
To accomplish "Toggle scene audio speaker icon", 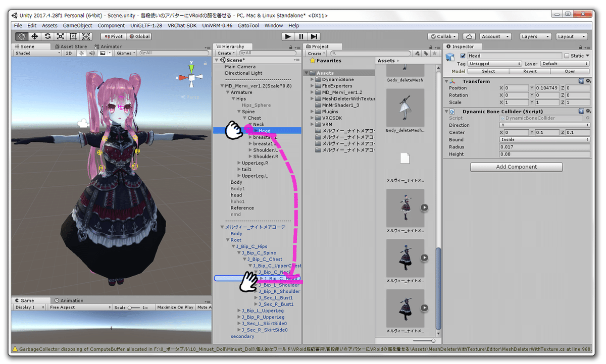I will tap(92, 53).
